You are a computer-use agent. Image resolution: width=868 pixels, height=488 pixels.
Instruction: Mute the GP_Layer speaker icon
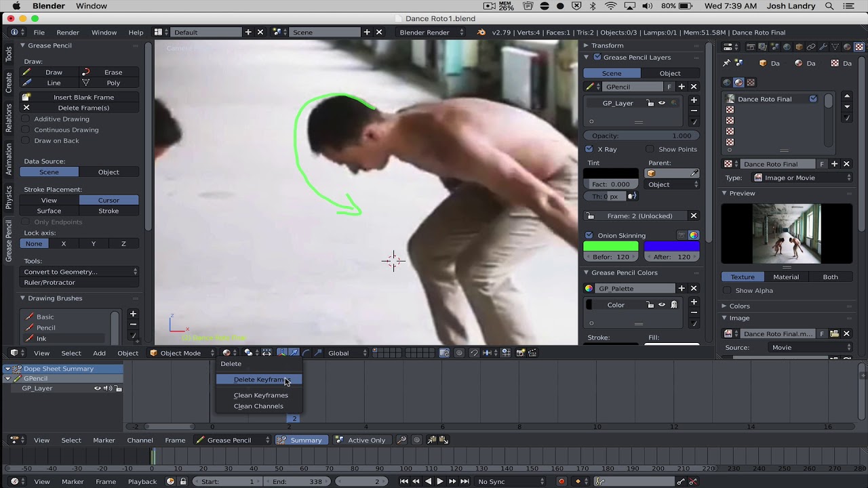coord(108,388)
